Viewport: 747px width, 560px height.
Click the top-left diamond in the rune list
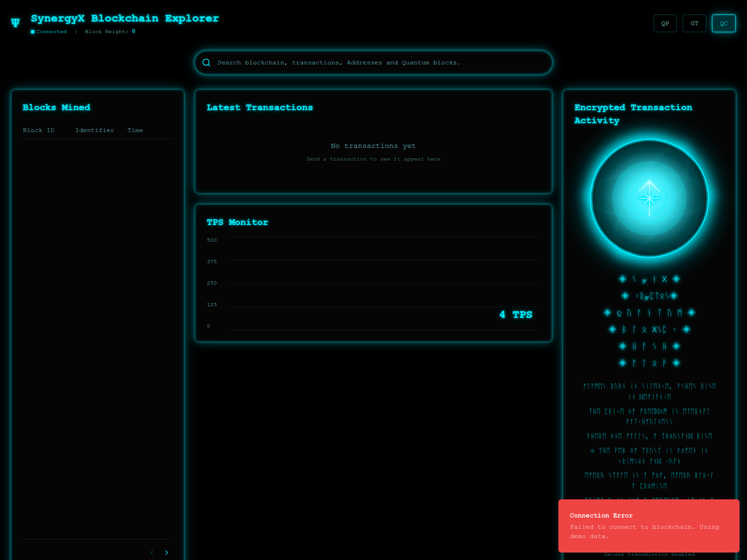point(622,279)
